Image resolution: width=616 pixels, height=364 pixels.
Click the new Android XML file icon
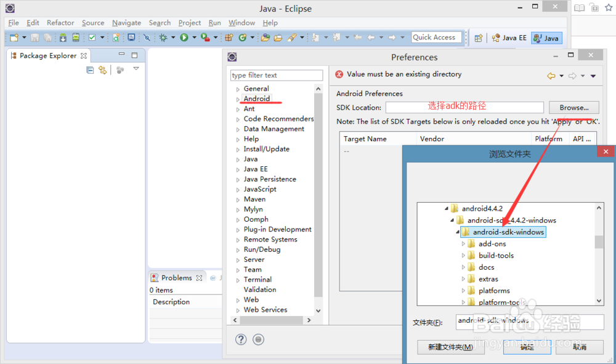pyautogui.click(x=116, y=38)
